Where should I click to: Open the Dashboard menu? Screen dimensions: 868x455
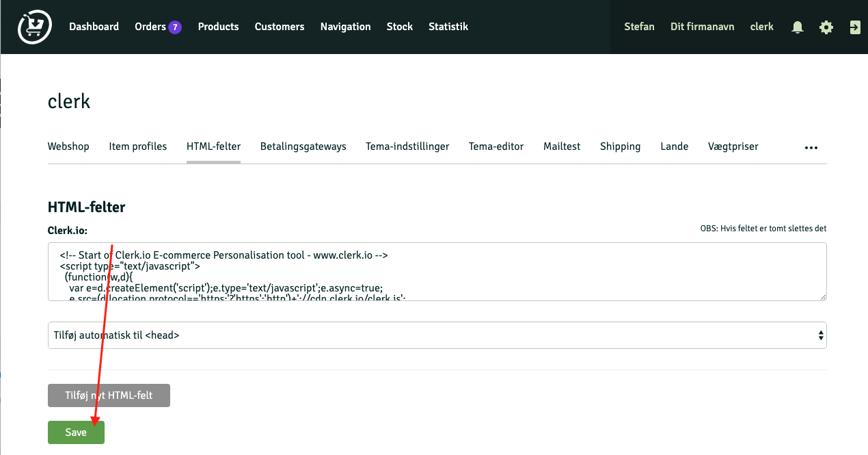[94, 27]
